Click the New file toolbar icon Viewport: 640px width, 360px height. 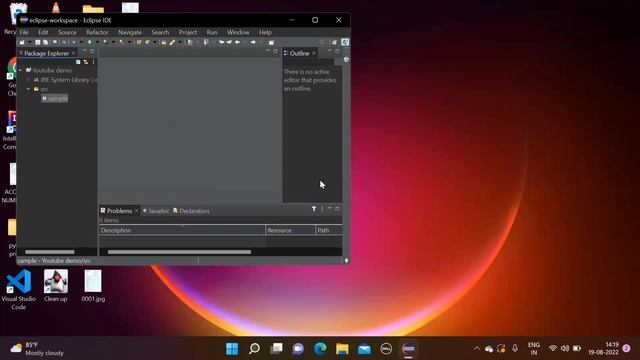click(x=22, y=42)
